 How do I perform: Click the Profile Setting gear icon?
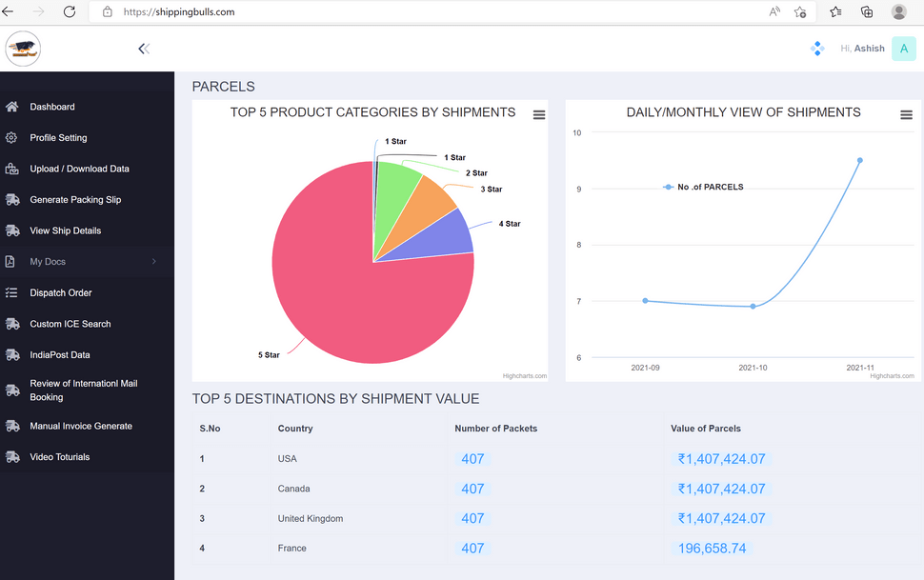11,138
